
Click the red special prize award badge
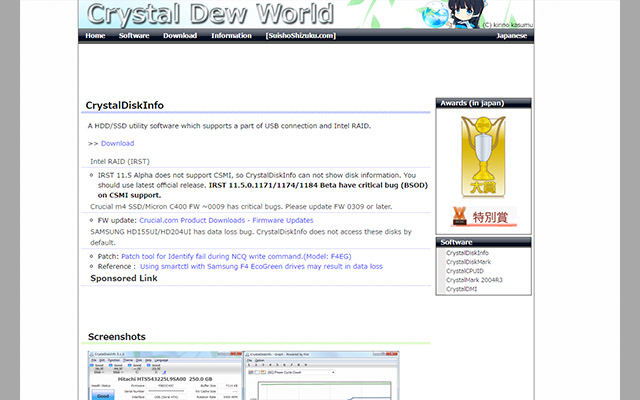pos(484,217)
